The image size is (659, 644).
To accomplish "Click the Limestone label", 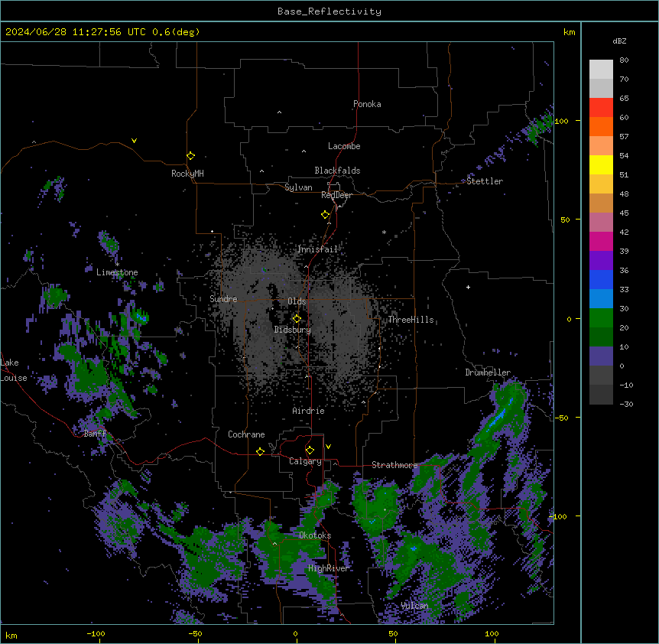I will coord(117,272).
